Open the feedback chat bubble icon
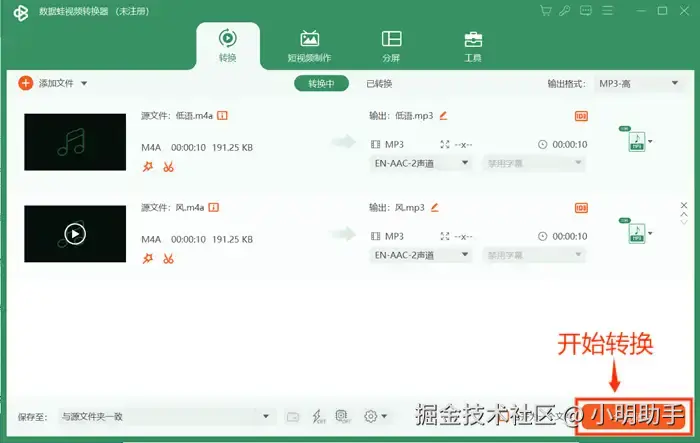This screenshot has width=700, height=443. [x=586, y=11]
